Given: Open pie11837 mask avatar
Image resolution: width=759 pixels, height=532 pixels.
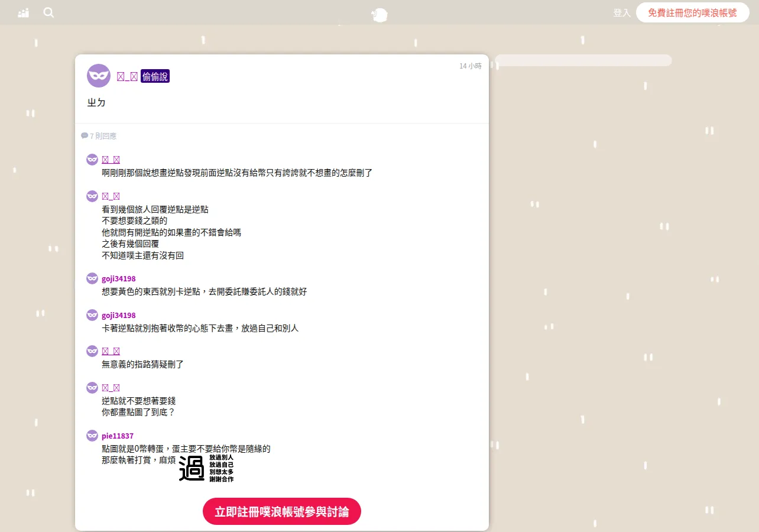Looking at the screenshot, I should click(x=92, y=436).
